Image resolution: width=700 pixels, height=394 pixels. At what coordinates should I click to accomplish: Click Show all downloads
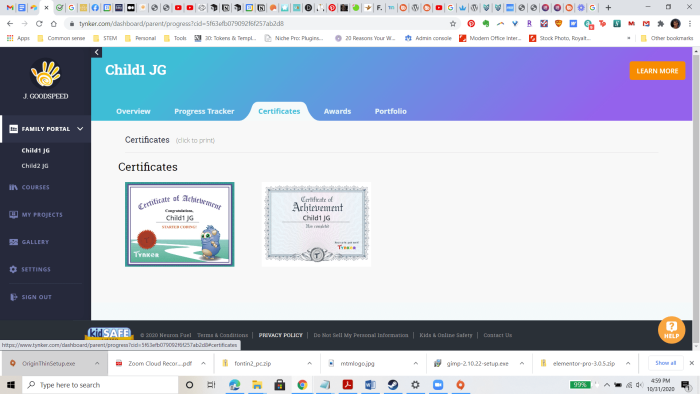tap(666, 363)
